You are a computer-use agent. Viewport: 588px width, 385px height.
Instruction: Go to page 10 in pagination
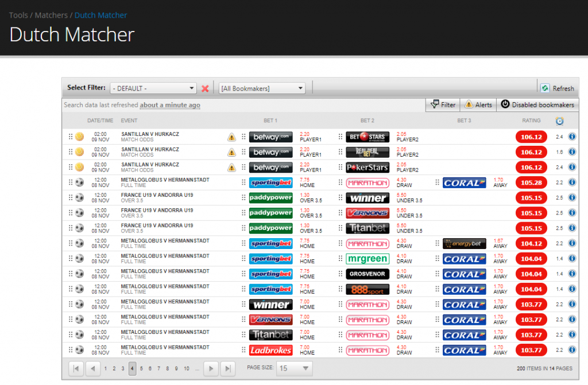[187, 368]
